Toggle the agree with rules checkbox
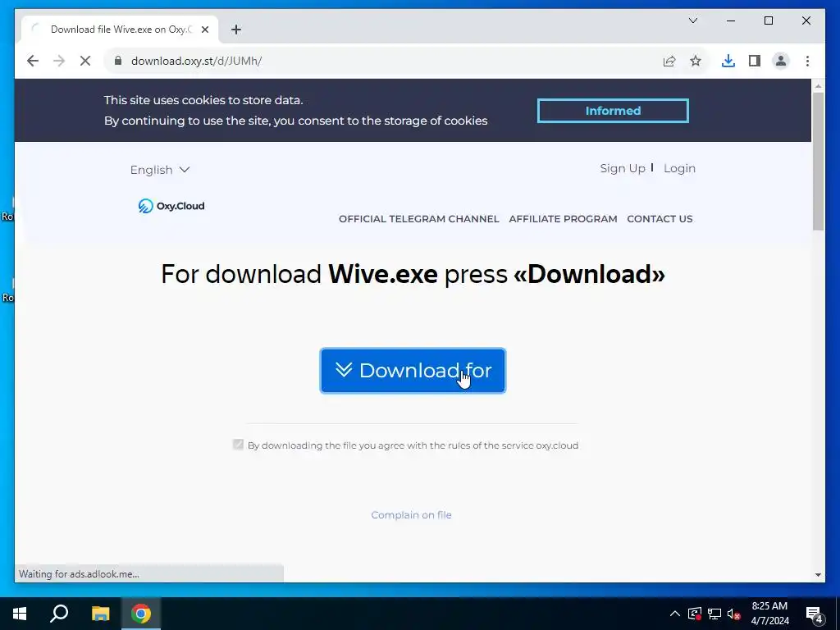840x630 pixels. [x=238, y=445]
